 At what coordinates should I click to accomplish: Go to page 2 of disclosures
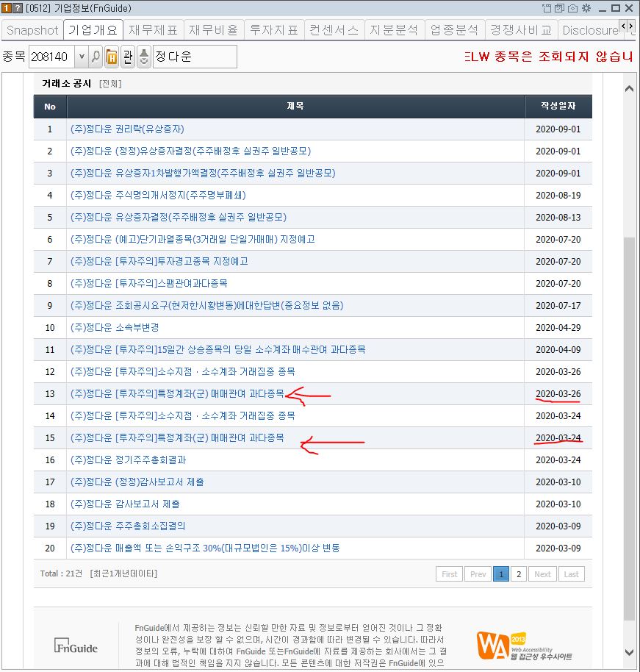(x=519, y=574)
